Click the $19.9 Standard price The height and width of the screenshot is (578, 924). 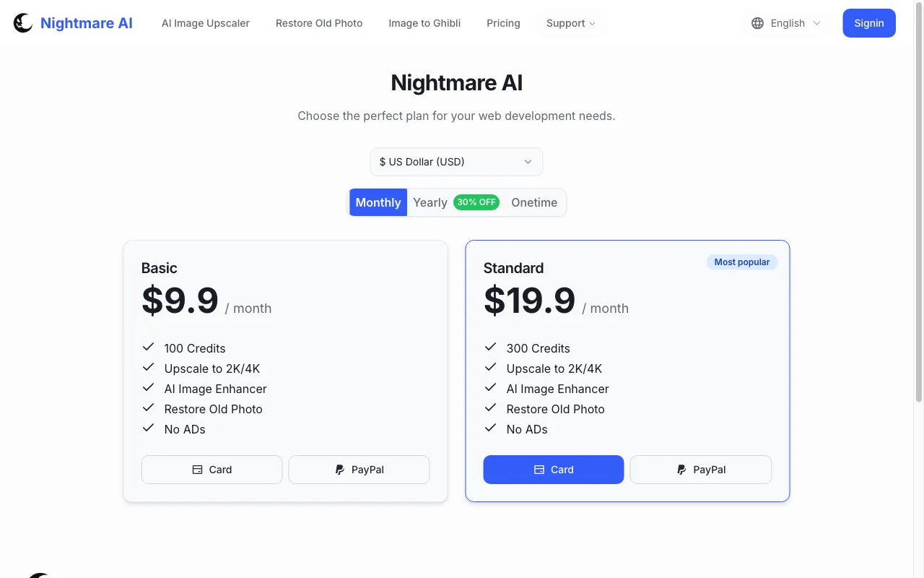(529, 301)
